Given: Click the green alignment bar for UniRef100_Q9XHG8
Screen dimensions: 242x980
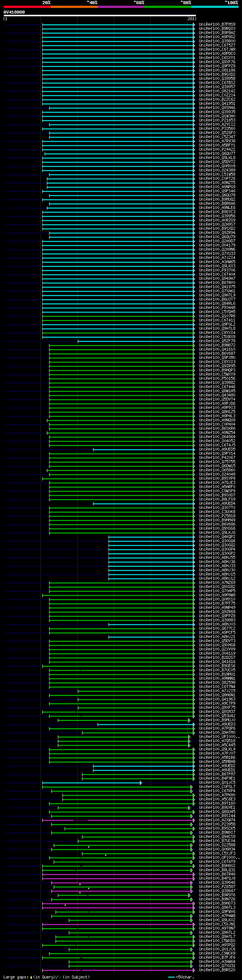Looking at the screenshot, I should point(122,645).
